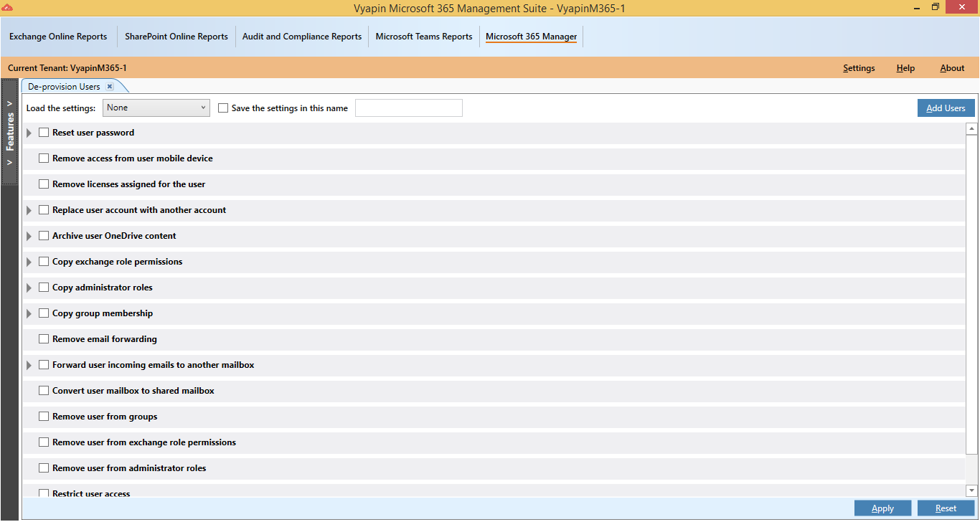Screen dimensions: 980x522
Task: Switch to Exchange Online Reports
Action: pos(58,36)
